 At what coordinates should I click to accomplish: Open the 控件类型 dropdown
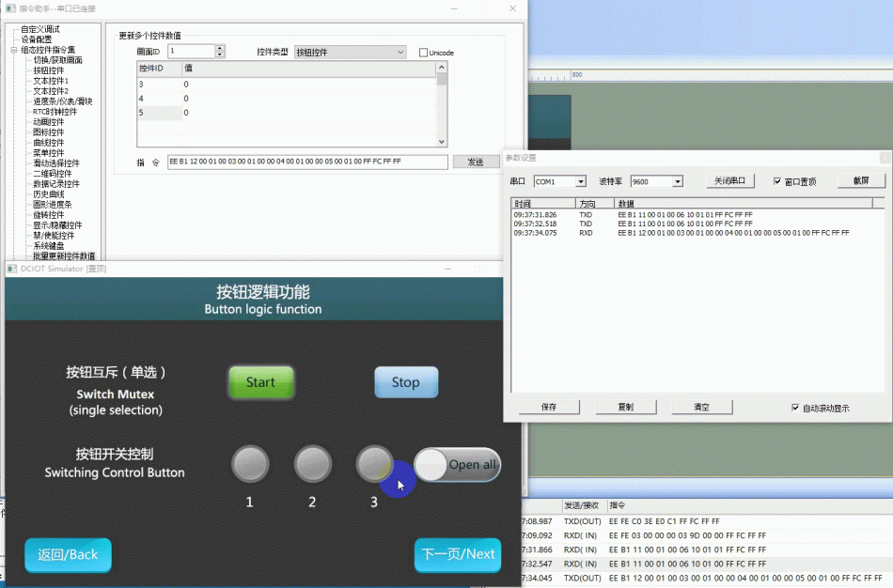coord(350,52)
